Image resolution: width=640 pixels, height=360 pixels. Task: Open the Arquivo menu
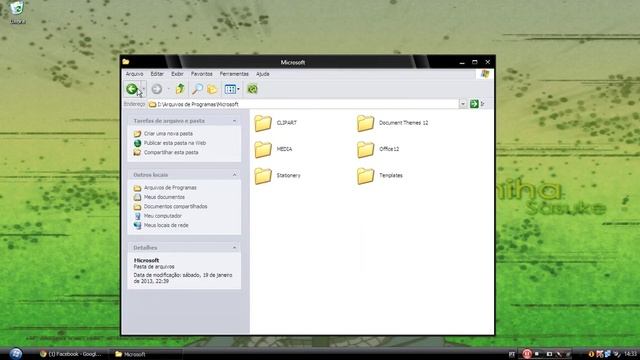coord(134,74)
